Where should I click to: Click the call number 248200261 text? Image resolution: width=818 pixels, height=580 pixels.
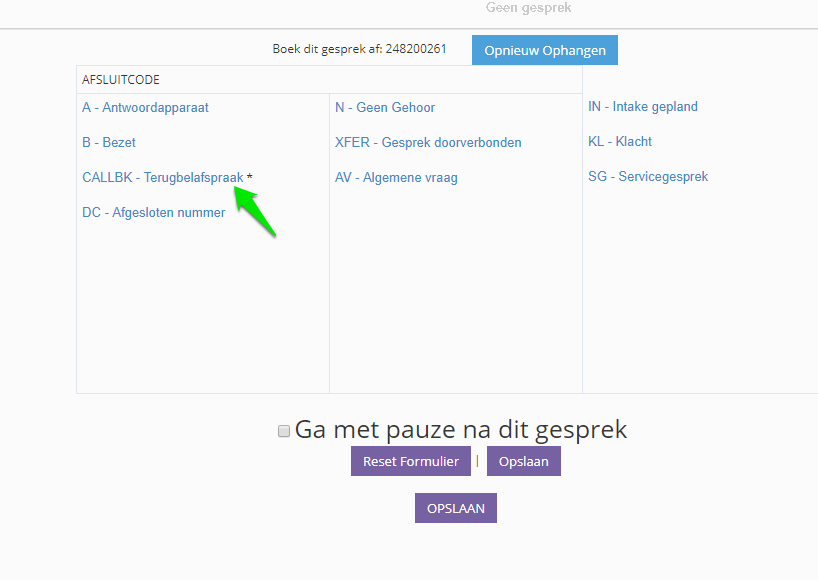pos(415,49)
